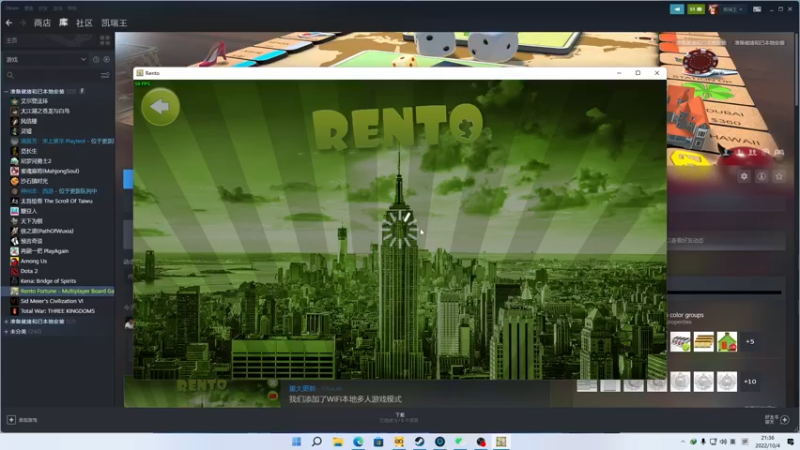Click the Civilization VI game icon

(x=15, y=301)
